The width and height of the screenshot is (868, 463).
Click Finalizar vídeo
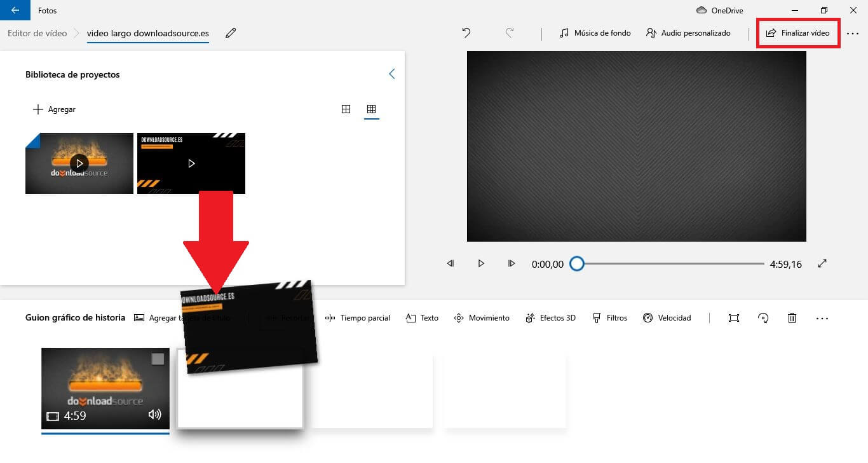point(798,33)
